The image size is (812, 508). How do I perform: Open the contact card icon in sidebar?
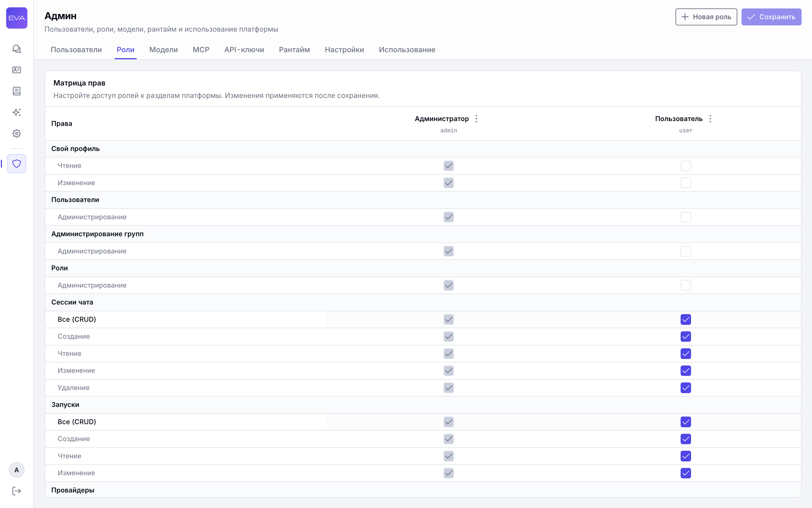tap(17, 70)
